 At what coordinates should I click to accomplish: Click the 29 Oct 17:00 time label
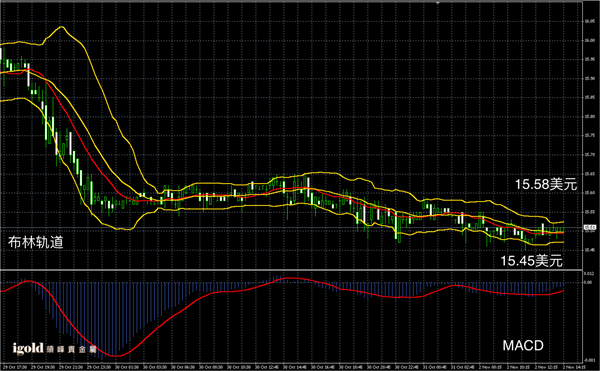[15, 367]
